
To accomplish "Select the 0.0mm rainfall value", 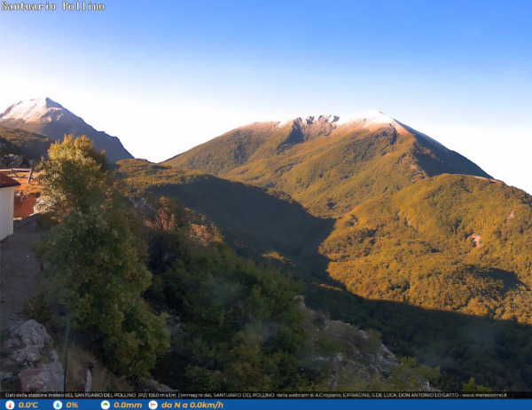I will (128, 405).
